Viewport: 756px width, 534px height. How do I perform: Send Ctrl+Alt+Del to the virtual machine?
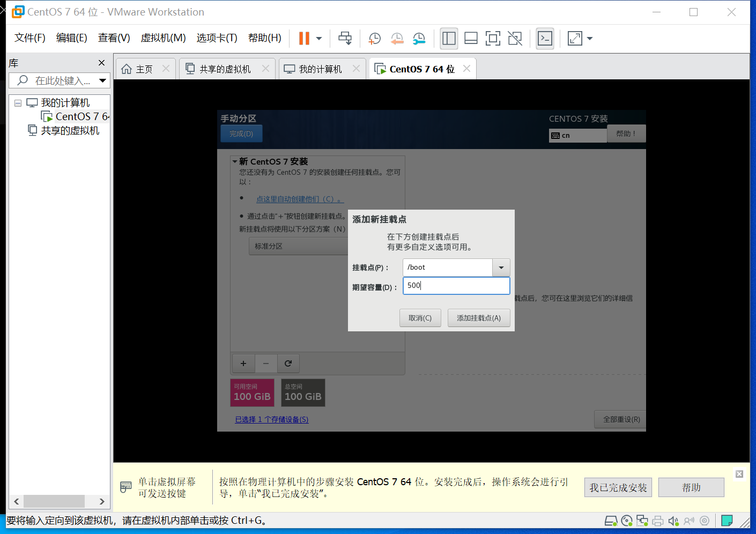[345, 38]
